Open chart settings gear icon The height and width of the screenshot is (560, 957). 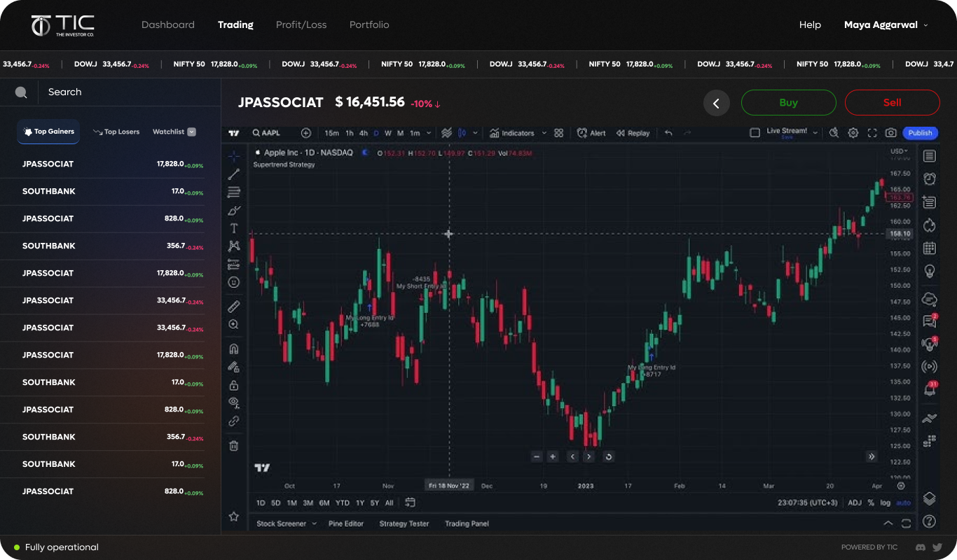(853, 133)
